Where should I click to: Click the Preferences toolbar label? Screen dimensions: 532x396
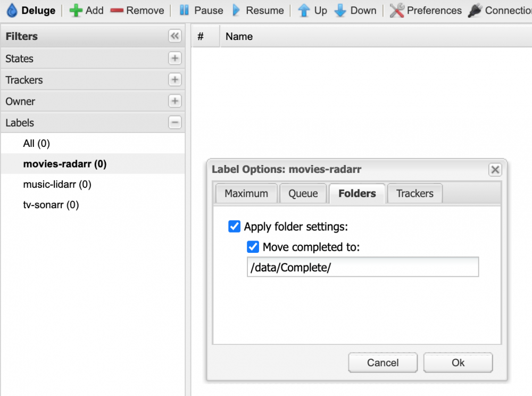coord(434,11)
